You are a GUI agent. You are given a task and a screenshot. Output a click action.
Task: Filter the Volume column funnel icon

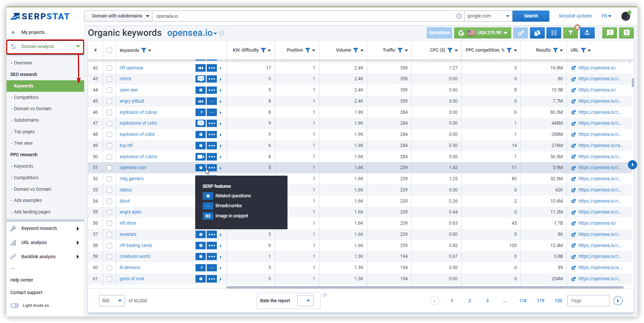pyautogui.click(x=356, y=50)
